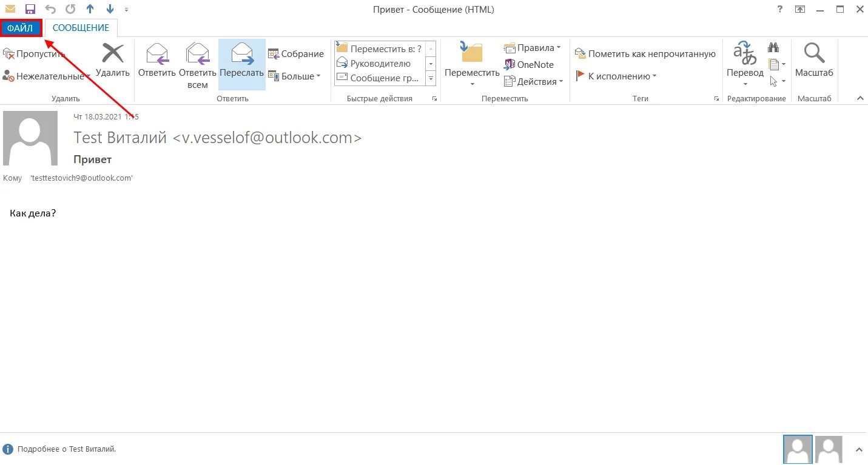The image size is (868, 465).
Task: Click the message body text Как дела?
Action: (x=33, y=213)
